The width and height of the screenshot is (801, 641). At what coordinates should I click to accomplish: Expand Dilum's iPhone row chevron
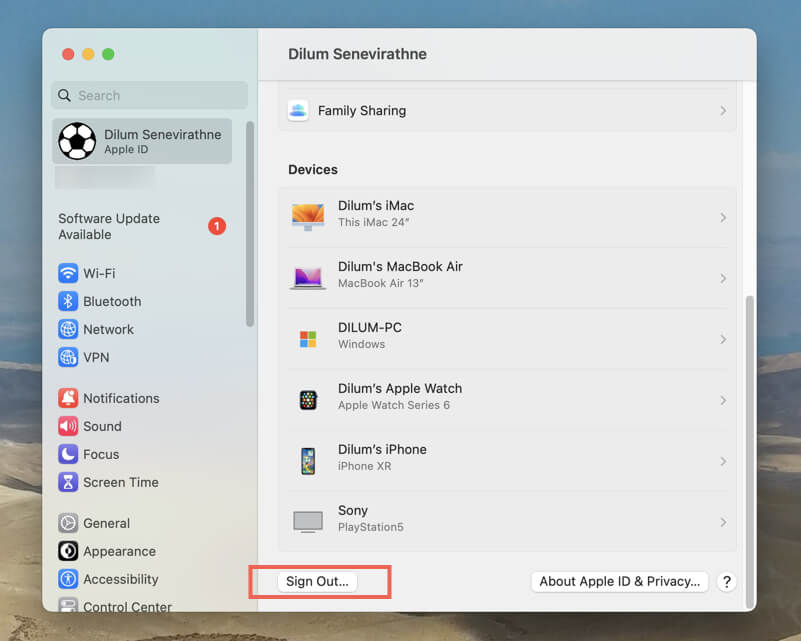tap(723, 461)
